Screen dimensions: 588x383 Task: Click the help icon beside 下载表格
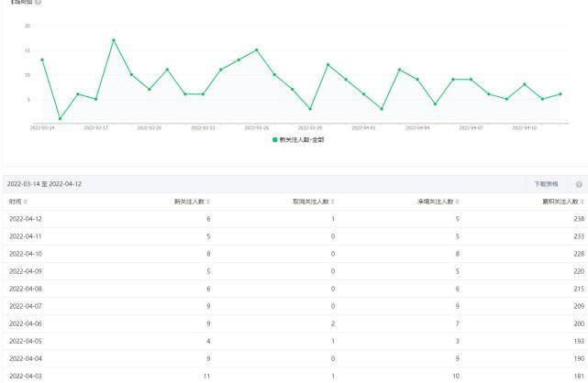point(578,184)
